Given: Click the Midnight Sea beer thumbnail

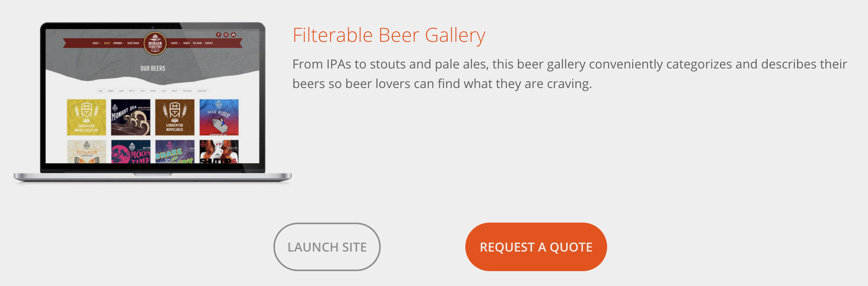Looking at the screenshot, I should click(x=131, y=117).
